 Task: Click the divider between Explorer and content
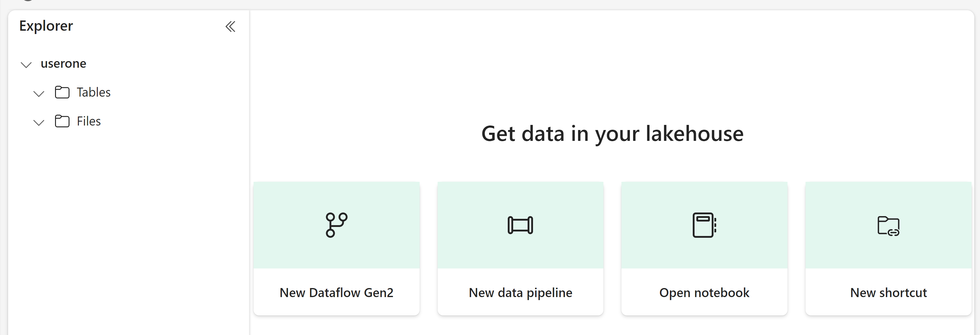(x=249, y=171)
